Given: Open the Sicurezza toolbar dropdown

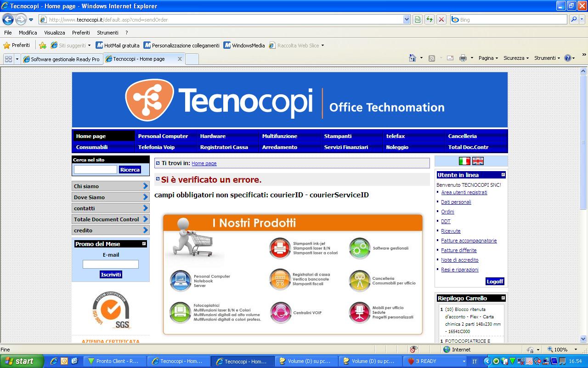Looking at the screenshot, I should click(516, 58).
